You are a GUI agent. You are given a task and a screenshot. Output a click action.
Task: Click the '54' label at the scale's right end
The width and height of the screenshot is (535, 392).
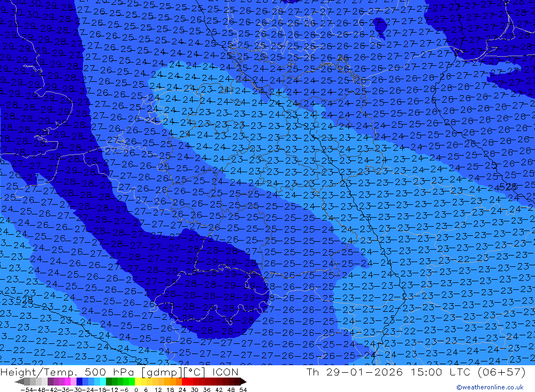pyautogui.click(x=243, y=390)
